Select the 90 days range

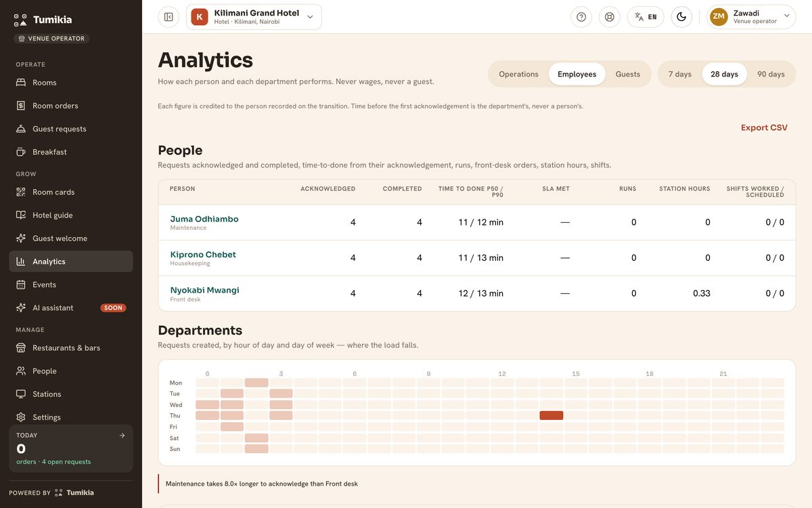[x=771, y=75]
